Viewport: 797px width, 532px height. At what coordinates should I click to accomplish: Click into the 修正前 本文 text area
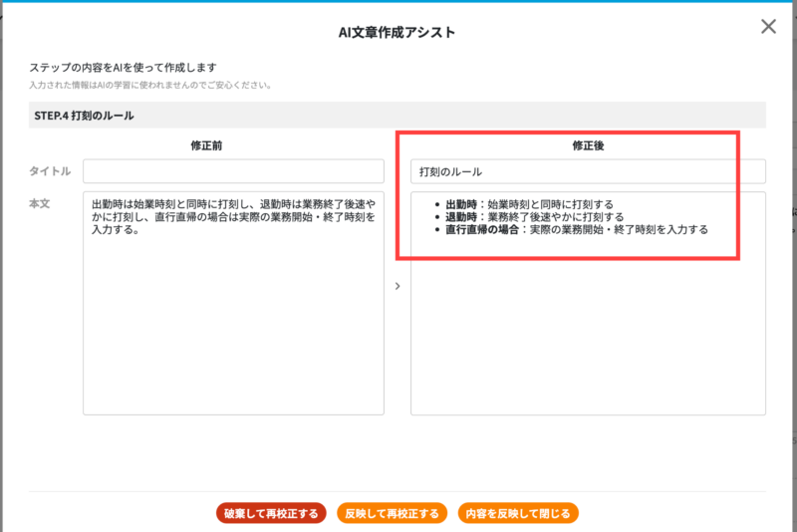[x=233, y=303]
